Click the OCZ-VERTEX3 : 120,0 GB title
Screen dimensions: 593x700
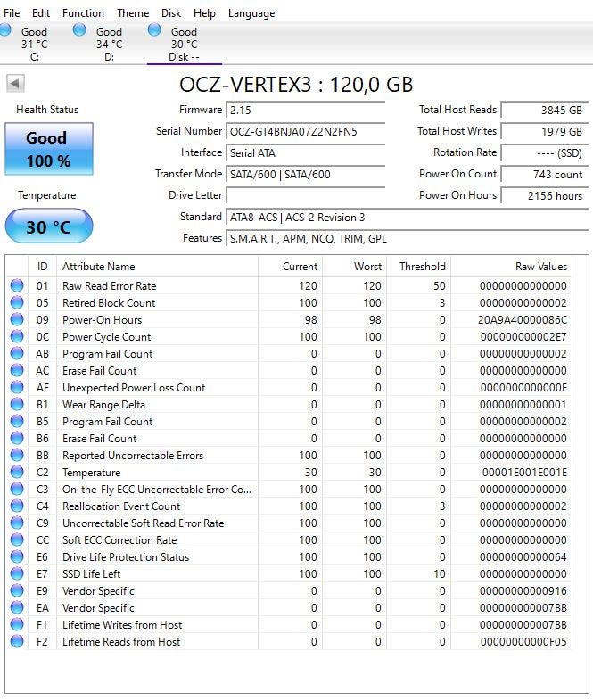296,85
